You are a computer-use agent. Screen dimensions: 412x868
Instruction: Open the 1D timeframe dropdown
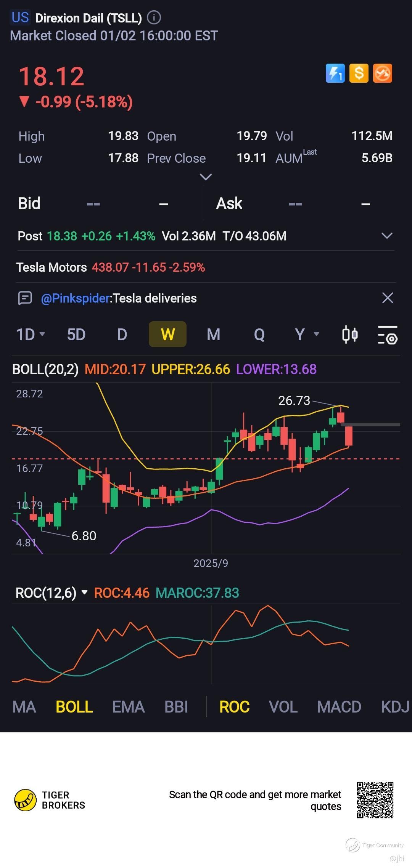point(31,335)
